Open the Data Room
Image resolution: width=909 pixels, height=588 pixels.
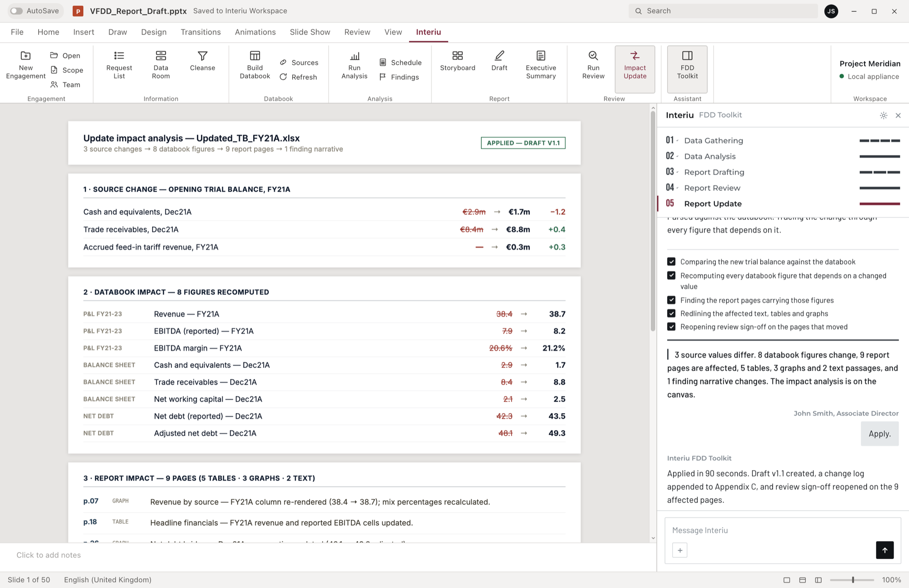(161, 65)
